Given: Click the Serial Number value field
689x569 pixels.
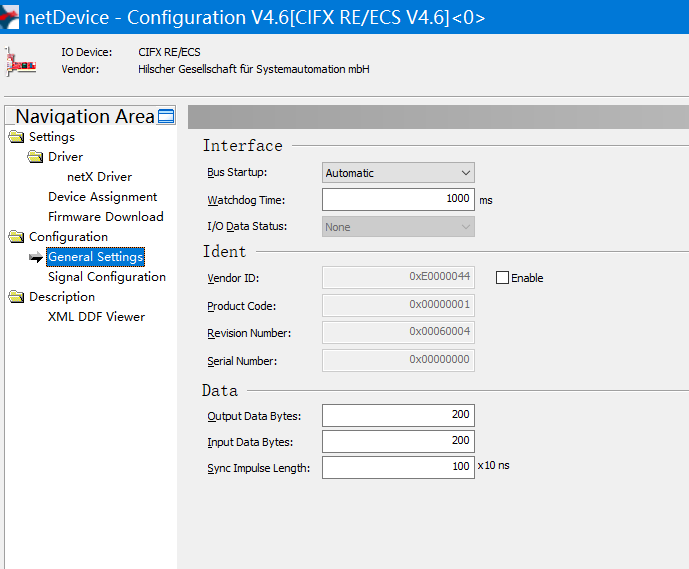Looking at the screenshot, I should (x=398, y=360).
